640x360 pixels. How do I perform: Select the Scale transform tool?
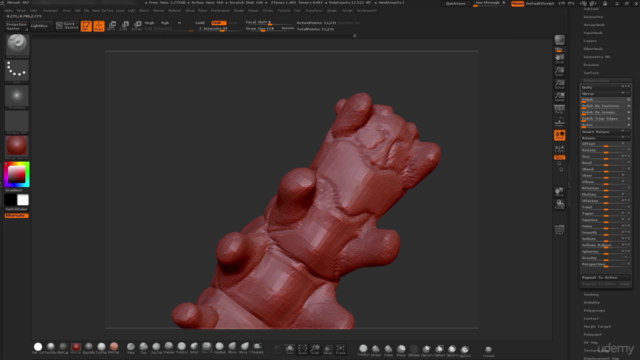[124, 26]
